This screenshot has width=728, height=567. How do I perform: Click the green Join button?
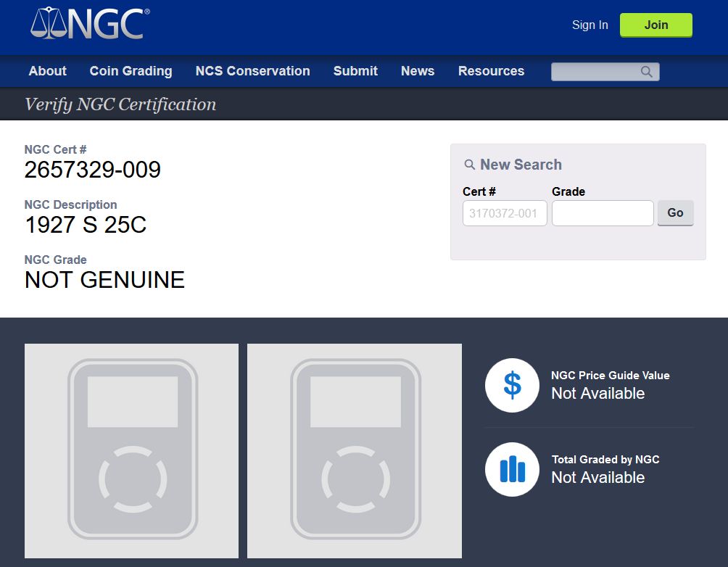[656, 25]
